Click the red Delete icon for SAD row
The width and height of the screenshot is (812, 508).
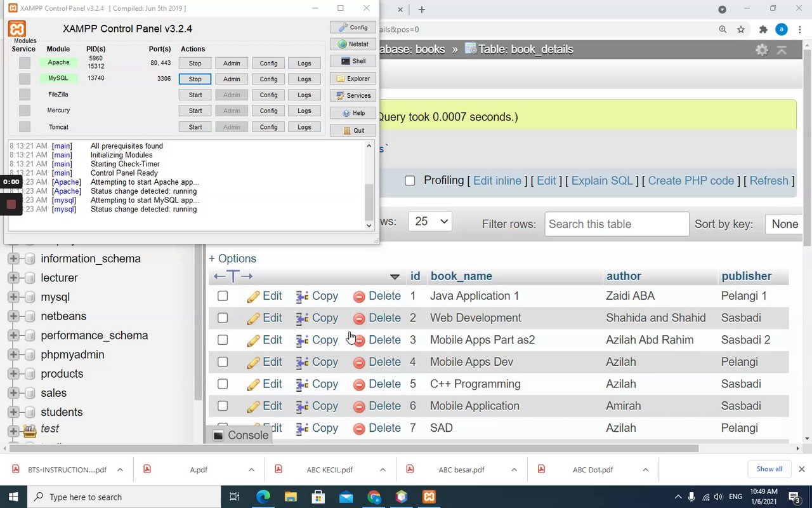[359, 429]
